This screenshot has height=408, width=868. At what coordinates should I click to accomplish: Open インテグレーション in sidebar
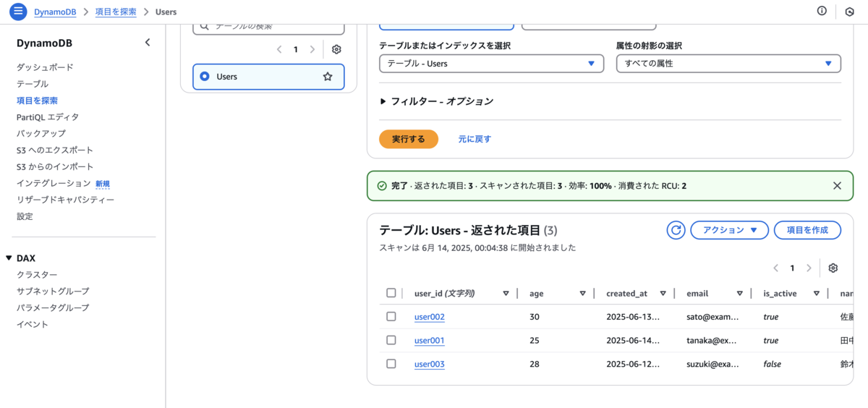(54, 184)
